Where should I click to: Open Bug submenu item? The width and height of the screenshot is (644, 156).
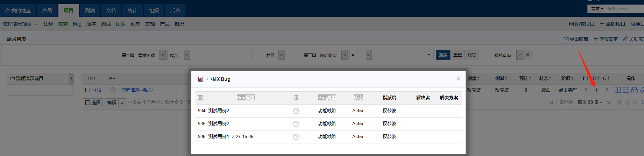(x=77, y=24)
